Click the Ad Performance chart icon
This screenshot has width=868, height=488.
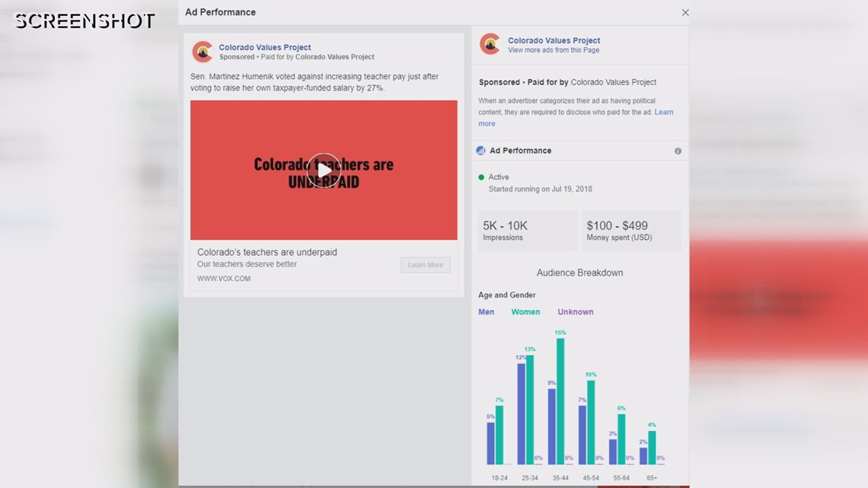point(480,151)
